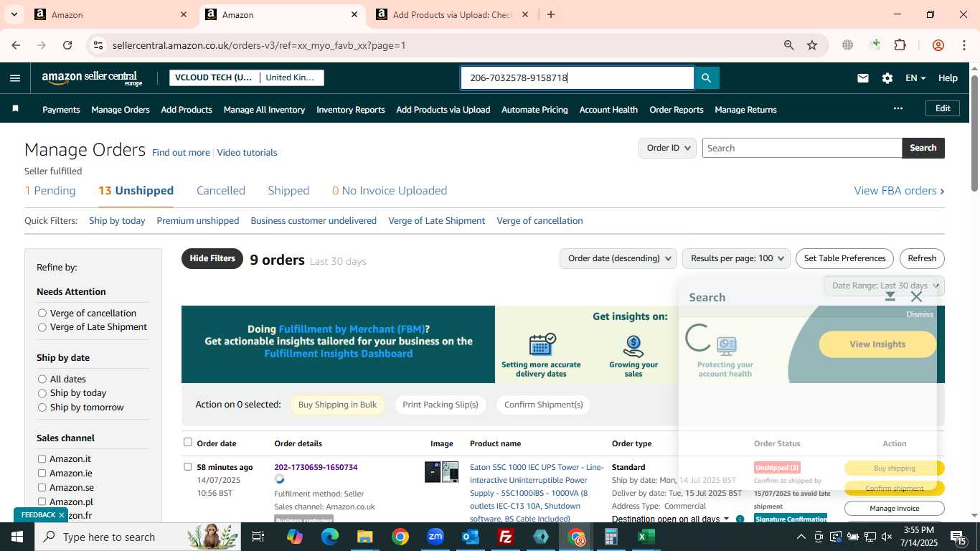
Task: Click the magnifier search button in header
Action: 706,78
